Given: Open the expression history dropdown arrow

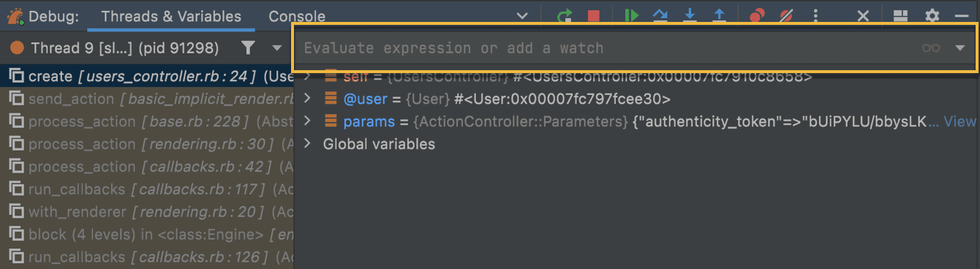Looking at the screenshot, I should tap(960, 48).
